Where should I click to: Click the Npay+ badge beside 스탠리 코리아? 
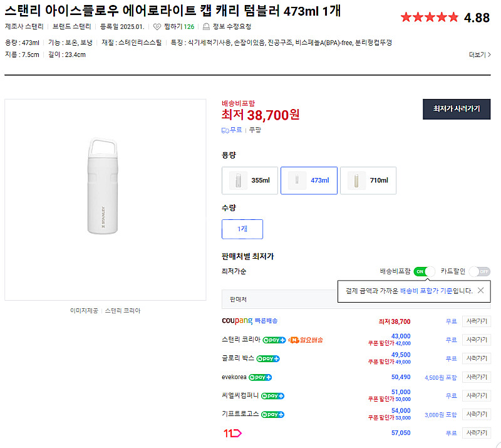point(274,340)
